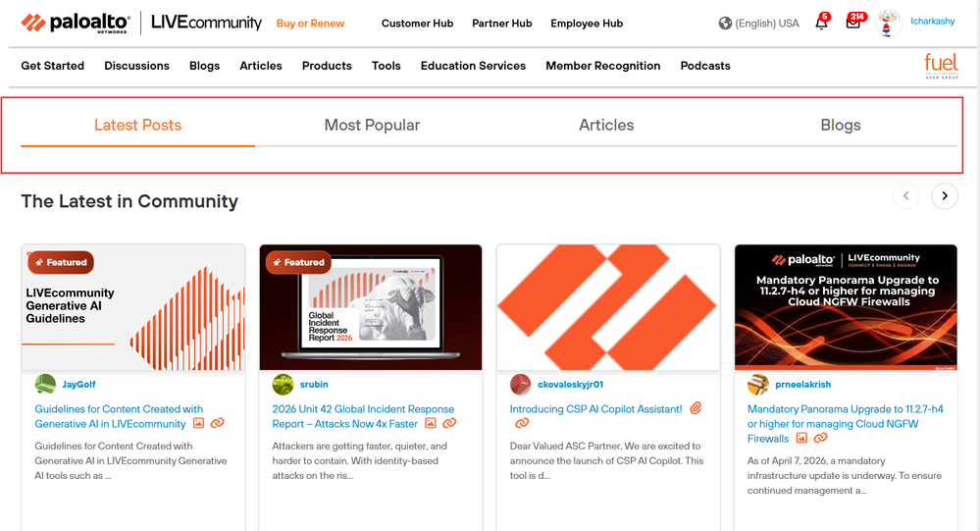Open the Tools menu
The height and width of the screenshot is (531, 980).
point(387,66)
